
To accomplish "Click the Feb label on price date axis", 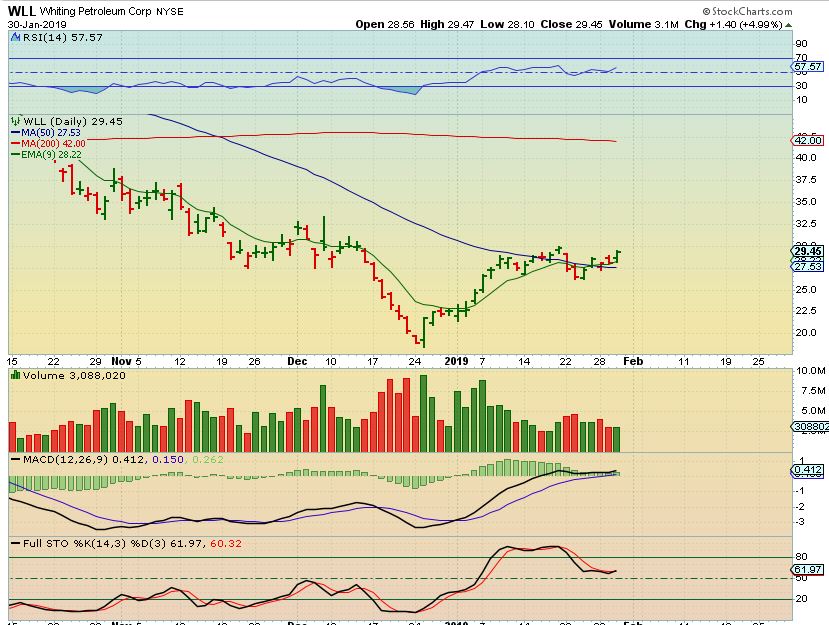I will pos(633,361).
